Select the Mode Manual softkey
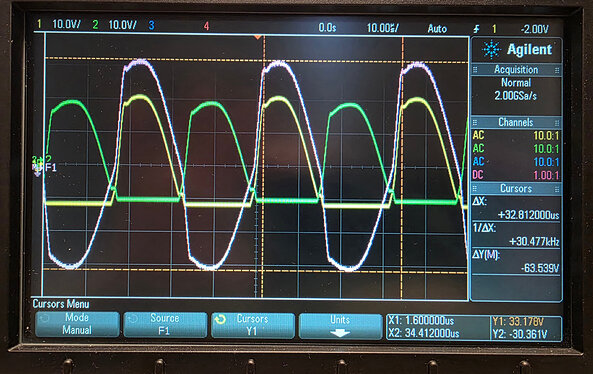The width and height of the screenshot is (593, 374). [77, 324]
